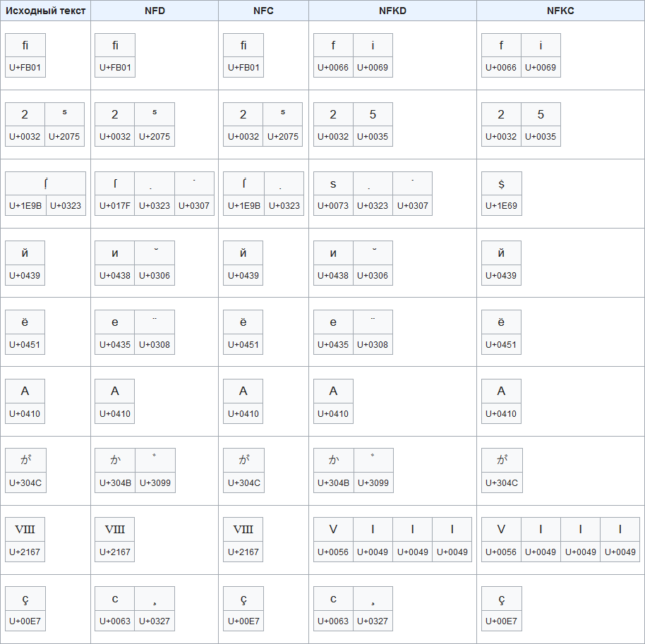
Task: Click the NFD column header
Action: pos(154,11)
